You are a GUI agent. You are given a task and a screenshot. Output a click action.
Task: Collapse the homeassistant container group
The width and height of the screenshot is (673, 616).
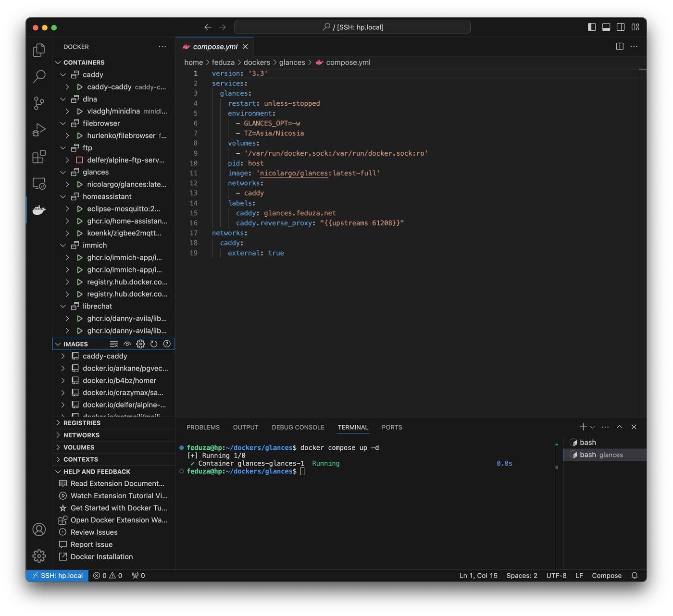(63, 197)
